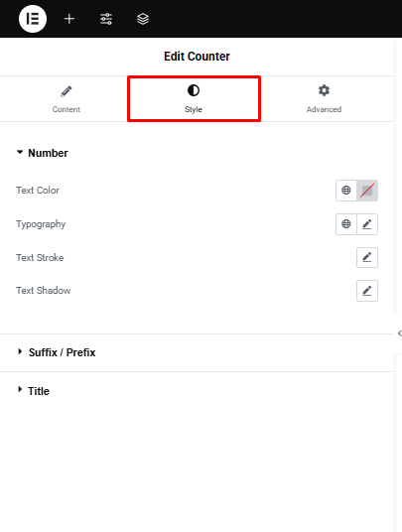The width and height of the screenshot is (402, 532).
Task: Switch to the Advanced tab
Action: pos(324,98)
